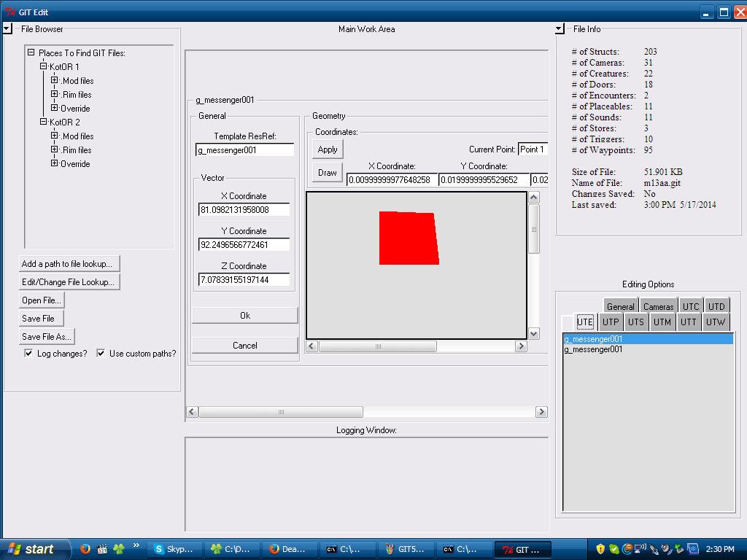Switch to the Cameras editing tab

659,306
